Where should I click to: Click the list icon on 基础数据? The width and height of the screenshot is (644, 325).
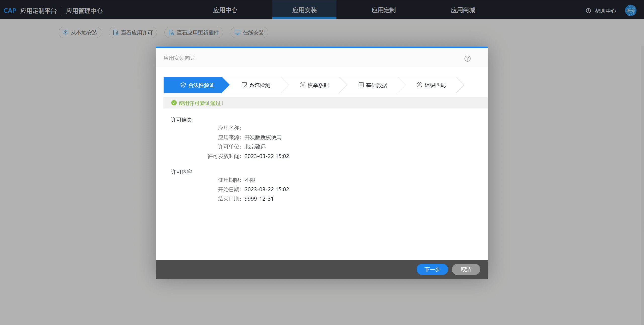coord(361,85)
